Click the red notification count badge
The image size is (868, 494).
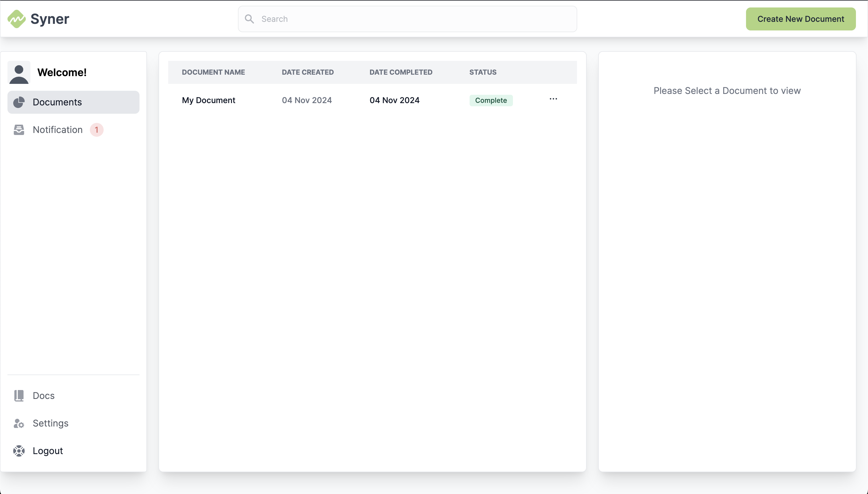click(x=97, y=130)
